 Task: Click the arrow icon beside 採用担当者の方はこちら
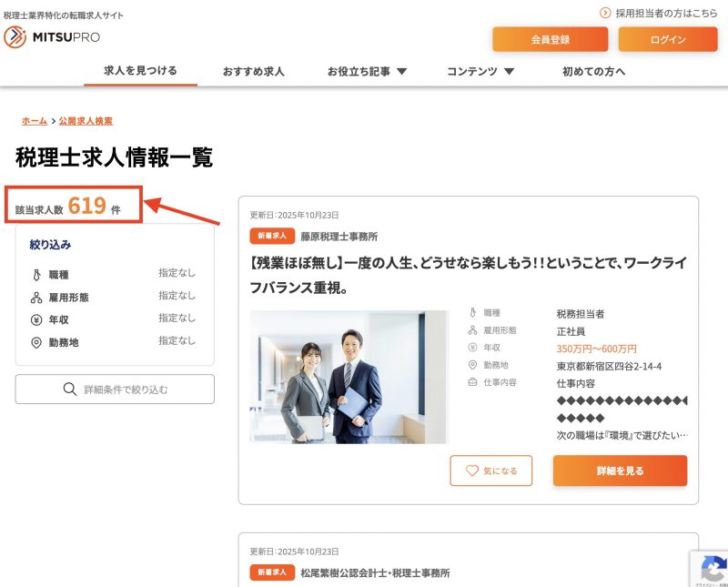(605, 13)
